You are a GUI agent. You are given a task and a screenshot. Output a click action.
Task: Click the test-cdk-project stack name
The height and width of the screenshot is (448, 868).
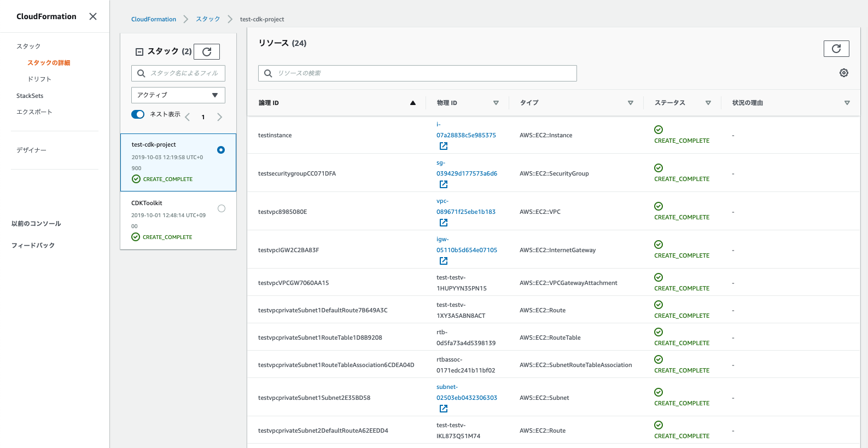pos(154,145)
